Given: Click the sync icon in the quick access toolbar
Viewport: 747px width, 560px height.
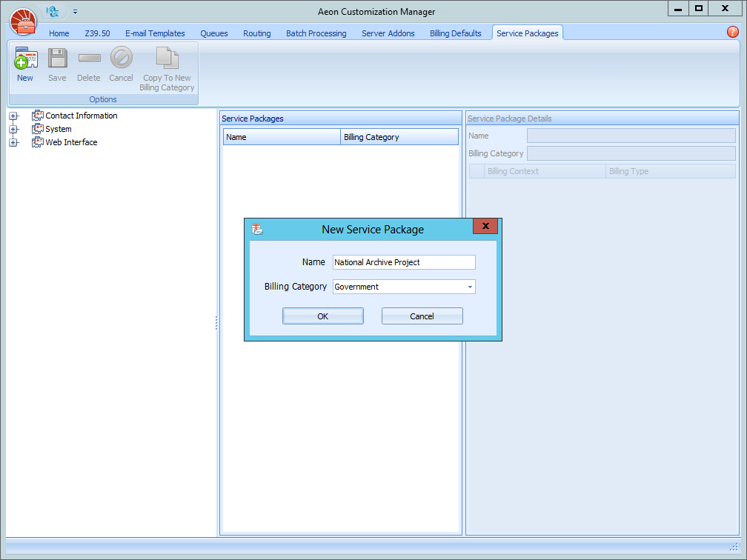Looking at the screenshot, I should [50, 11].
